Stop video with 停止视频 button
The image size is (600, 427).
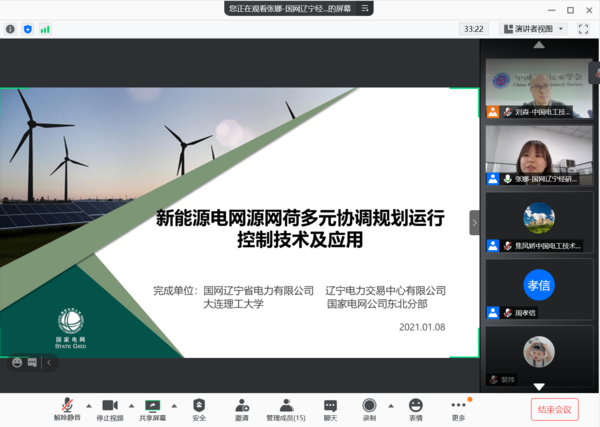[x=110, y=406]
